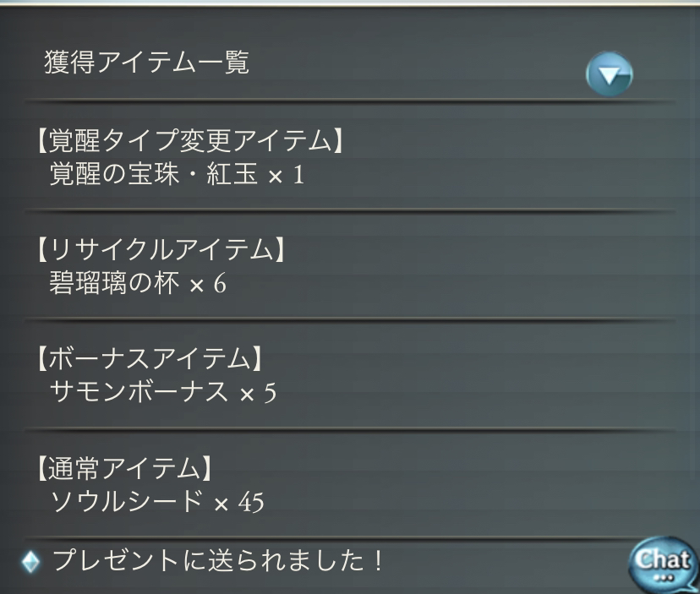
Task: Select the サモンボーナス item name
Action: [139, 392]
